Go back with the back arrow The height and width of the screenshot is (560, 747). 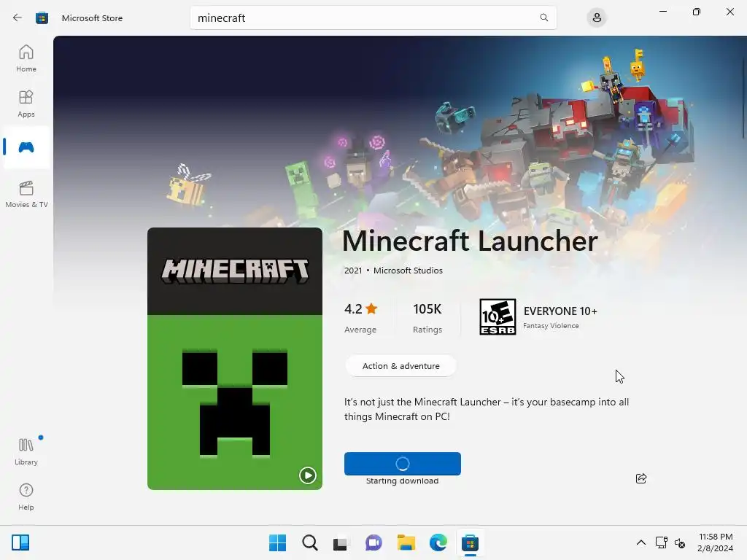18,17
